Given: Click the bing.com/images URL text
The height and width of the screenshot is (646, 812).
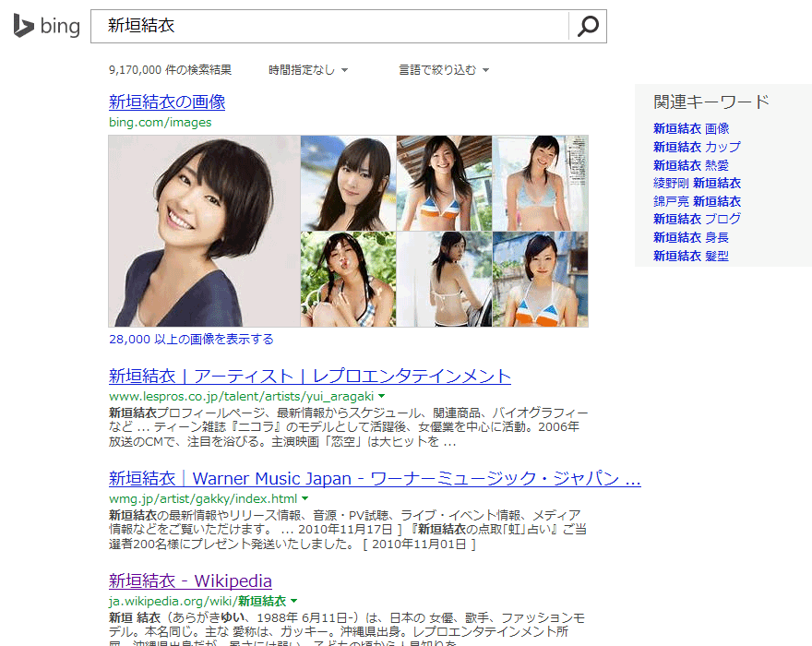Looking at the screenshot, I should click(x=160, y=122).
